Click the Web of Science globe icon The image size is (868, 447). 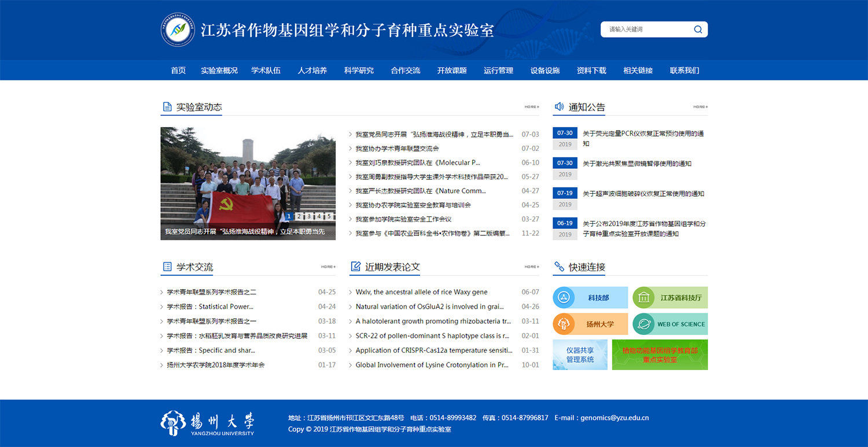point(643,324)
